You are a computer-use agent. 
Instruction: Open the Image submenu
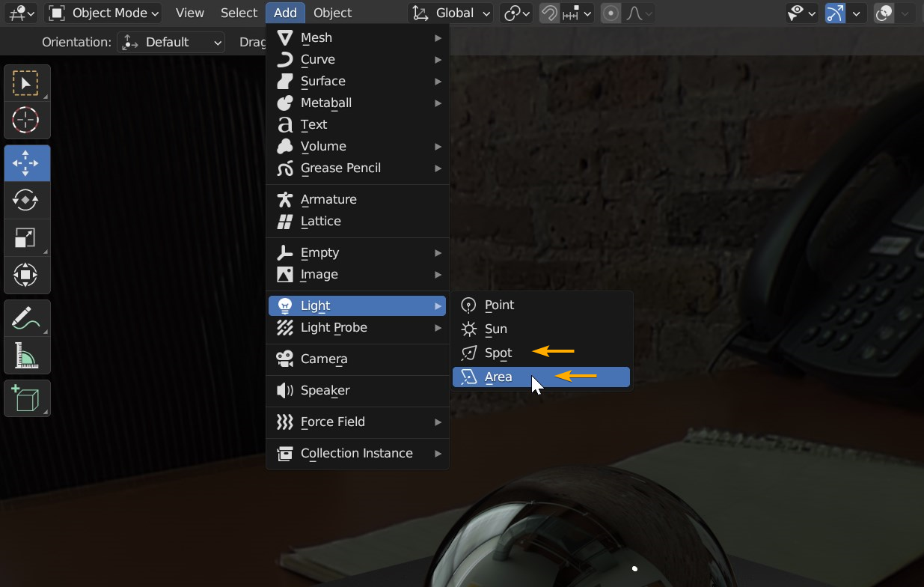click(x=358, y=274)
